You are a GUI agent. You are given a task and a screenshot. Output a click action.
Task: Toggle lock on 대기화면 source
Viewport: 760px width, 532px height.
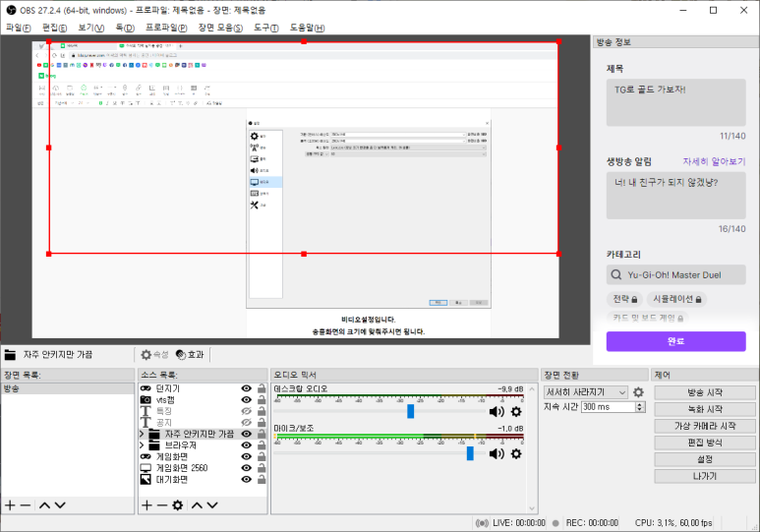point(262,480)
